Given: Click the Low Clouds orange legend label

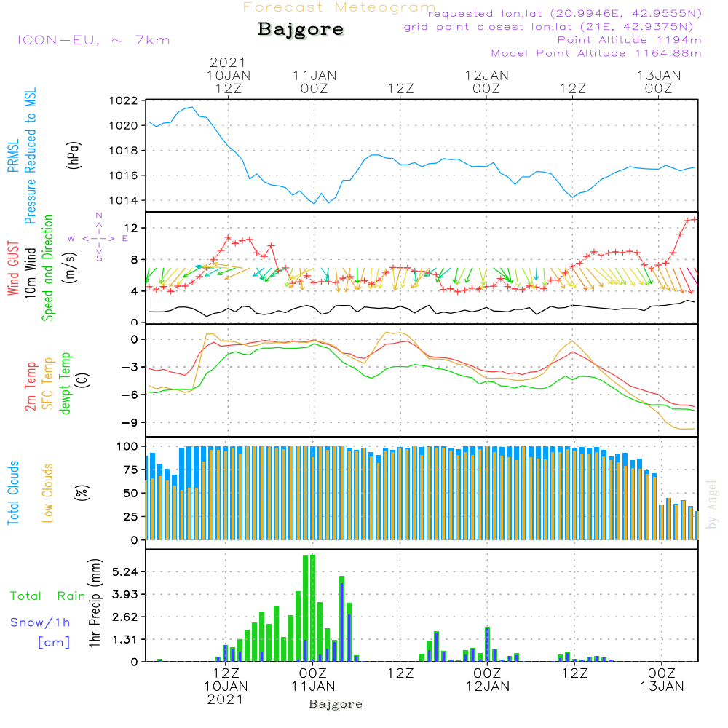Looking at the screenshot, I should click(x=48, y=491).
